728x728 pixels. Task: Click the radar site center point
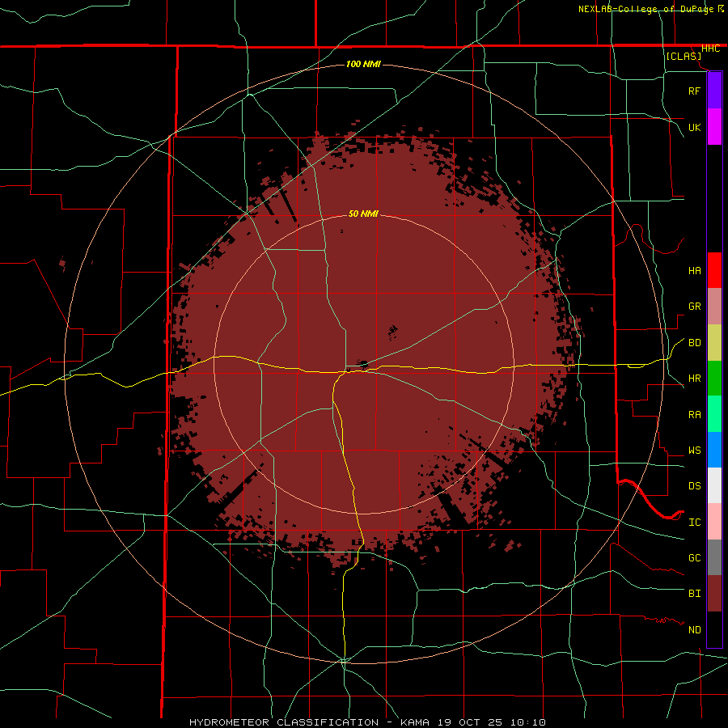point(363,364)
